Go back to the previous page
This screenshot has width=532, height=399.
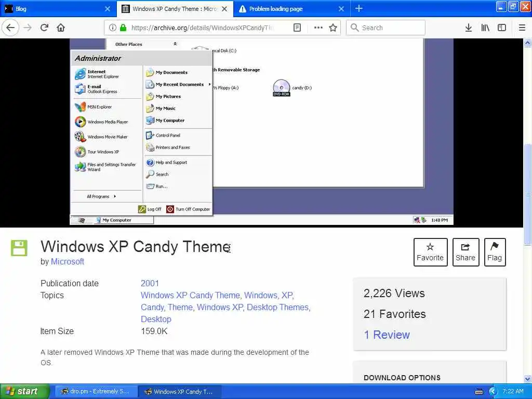[10, 28]
